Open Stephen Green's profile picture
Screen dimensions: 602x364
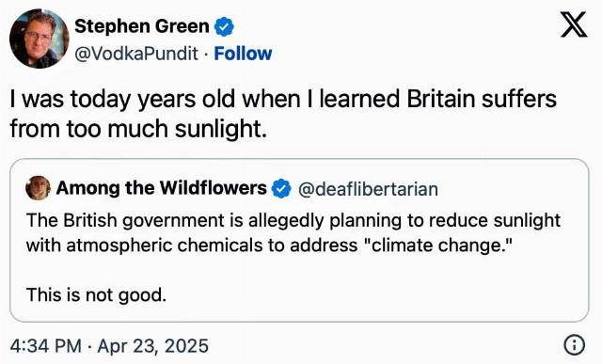pos(40,39)
